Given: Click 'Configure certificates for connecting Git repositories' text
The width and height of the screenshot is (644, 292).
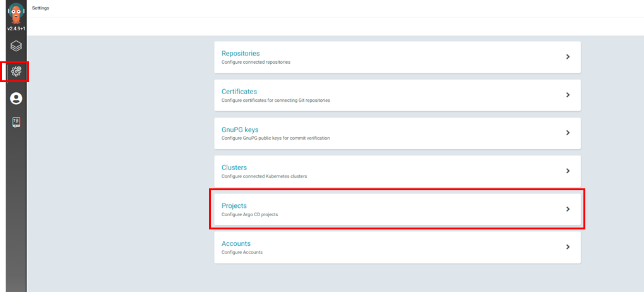Looking at the screenshot, I should click(x=275, y=100).
